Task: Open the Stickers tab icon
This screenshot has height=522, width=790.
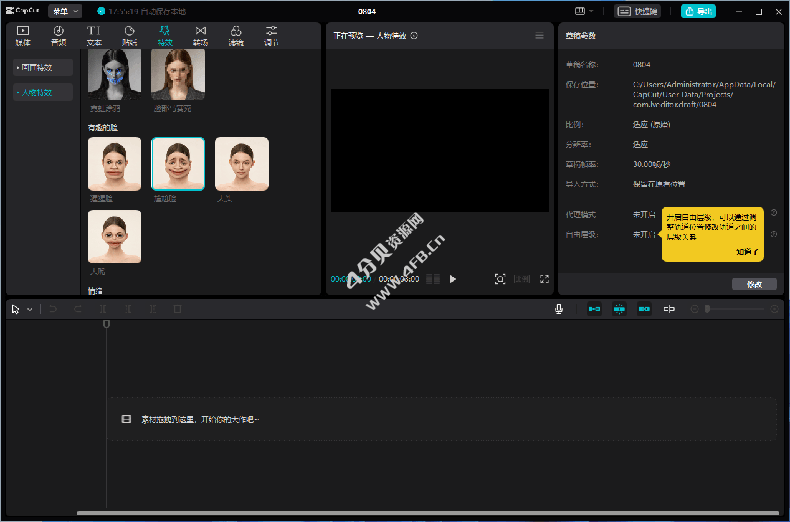Action: coord(129,36)
